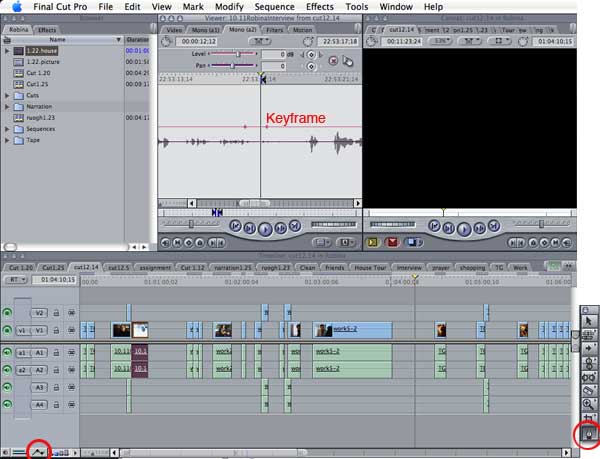Click the V1 destination track button
This screenshot has width=600, height=459.
click(39, 330)
